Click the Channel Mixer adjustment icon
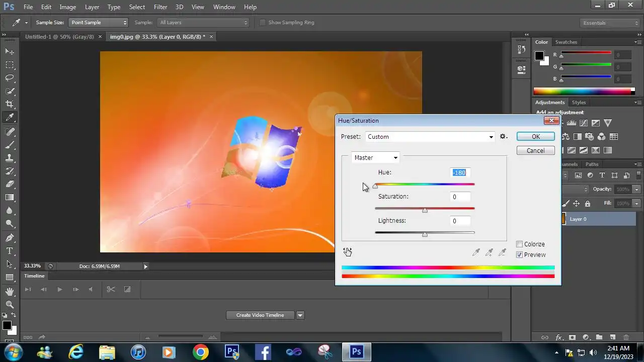The image size is (644, 362). click(601, 136)
